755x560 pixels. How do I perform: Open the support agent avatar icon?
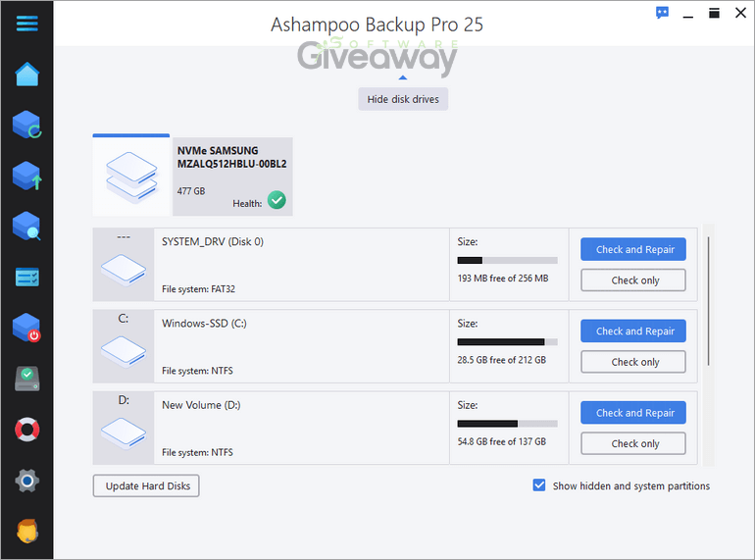click(x=26, y=532)
